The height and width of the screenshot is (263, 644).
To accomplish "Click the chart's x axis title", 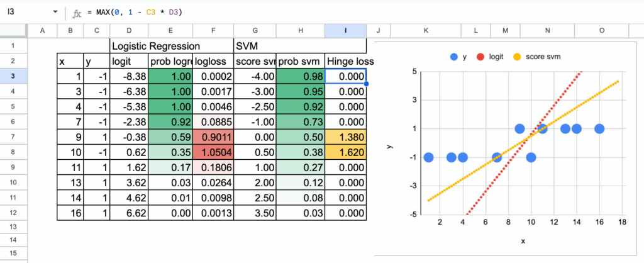I will click(x=523, y=241).
